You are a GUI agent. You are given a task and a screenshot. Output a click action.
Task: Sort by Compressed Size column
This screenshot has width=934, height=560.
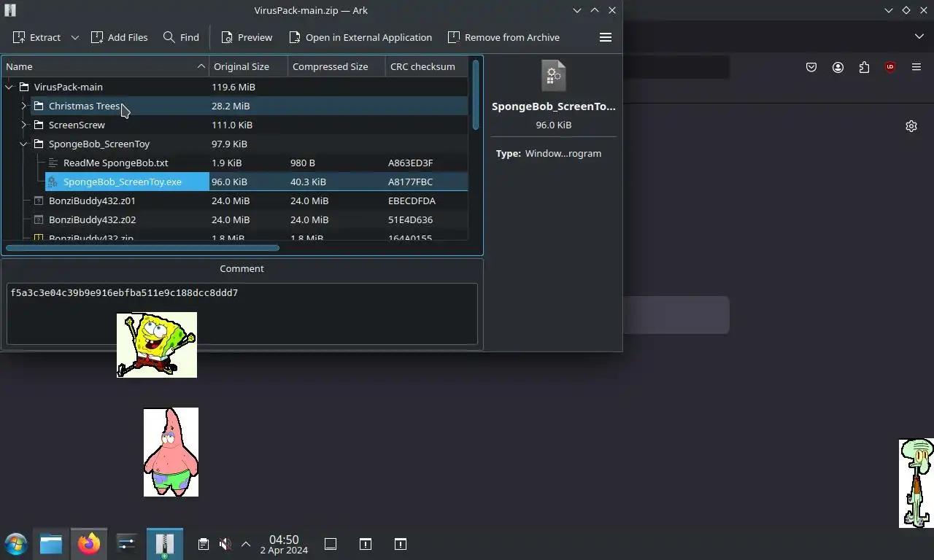pos(336,66)
